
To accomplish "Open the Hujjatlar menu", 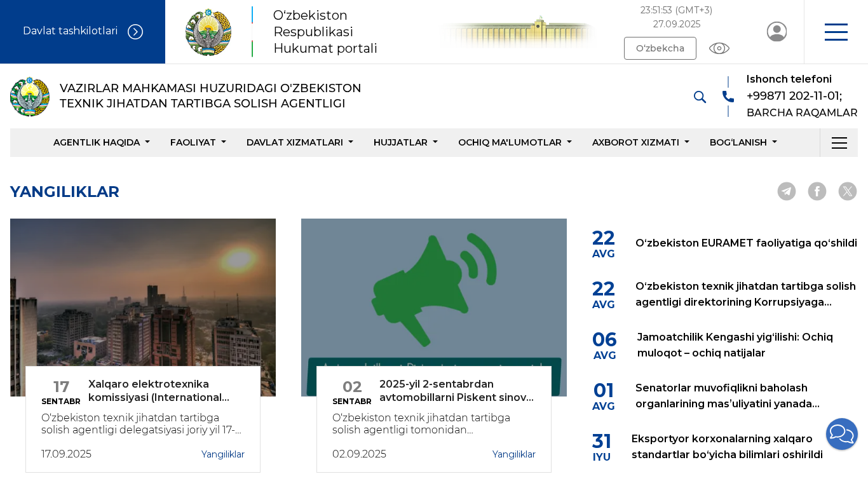I will [405, 142].
